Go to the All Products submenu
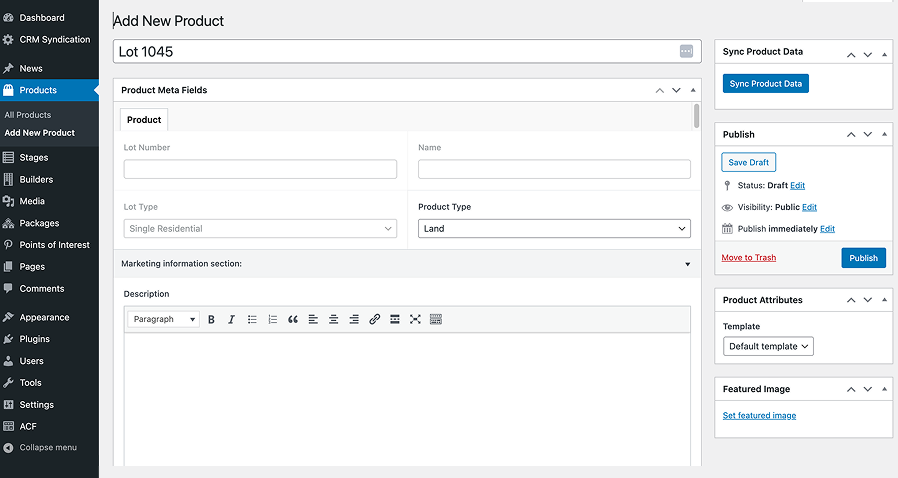 27,115
